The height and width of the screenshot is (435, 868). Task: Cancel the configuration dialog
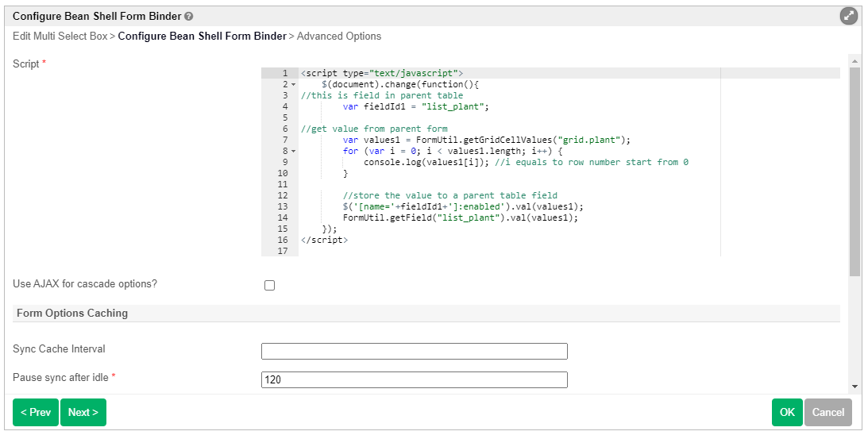tap(828, 413)
